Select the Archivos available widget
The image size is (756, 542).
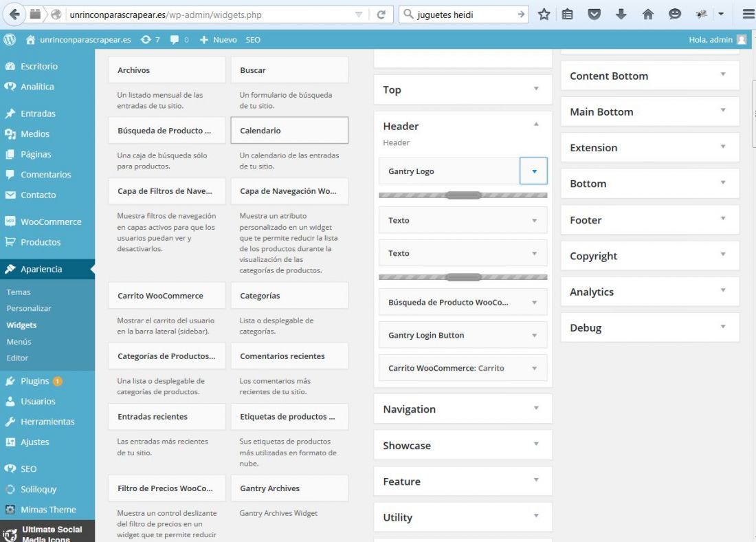[167, 70]
